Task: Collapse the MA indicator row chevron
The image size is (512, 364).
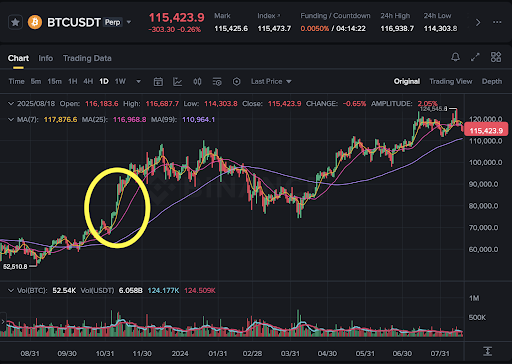Action: click(x=11, y=120)
